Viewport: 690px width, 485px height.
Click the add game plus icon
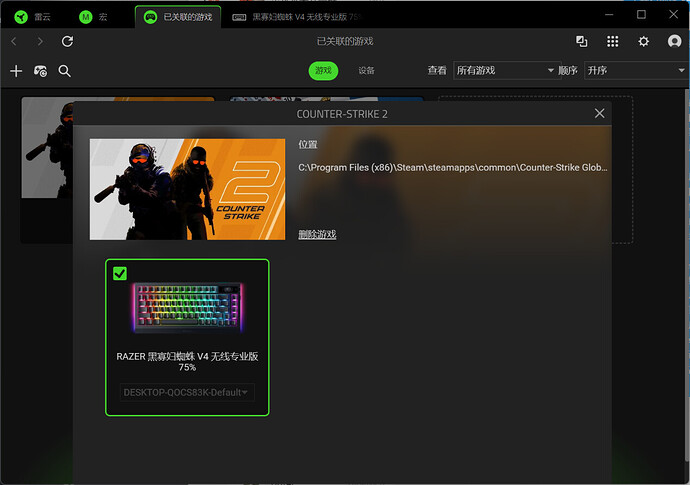pos(15,71)
